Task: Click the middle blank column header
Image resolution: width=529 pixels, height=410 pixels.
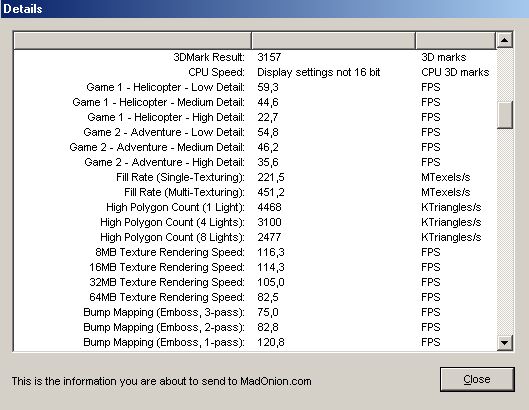Action: coord(333,40)
